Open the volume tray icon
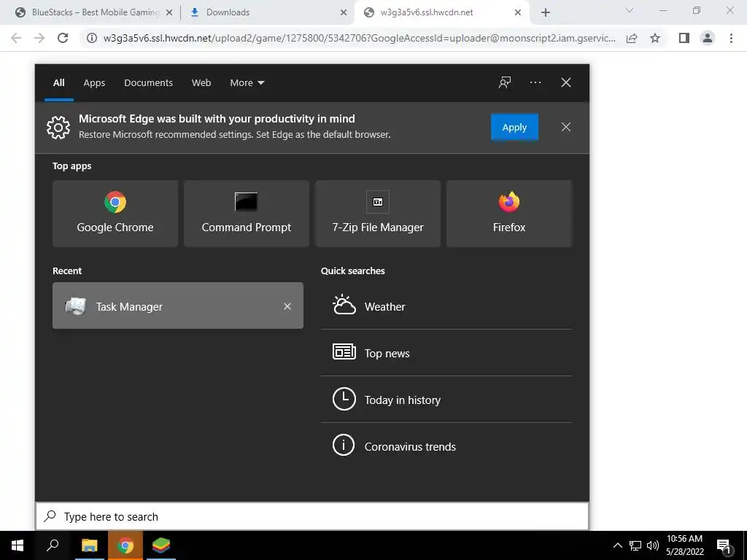The height and width of the screenshot is (560, 747). [653, 545]
